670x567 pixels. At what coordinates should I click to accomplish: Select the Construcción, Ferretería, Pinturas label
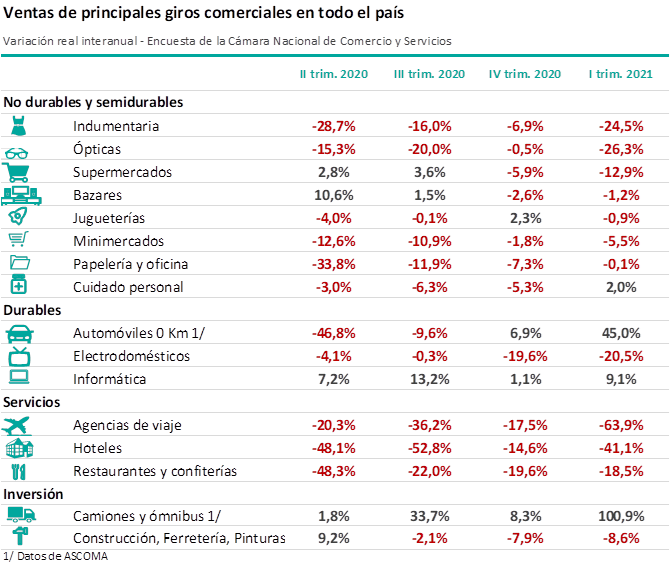pyautogui.click(x=179, y=538)
